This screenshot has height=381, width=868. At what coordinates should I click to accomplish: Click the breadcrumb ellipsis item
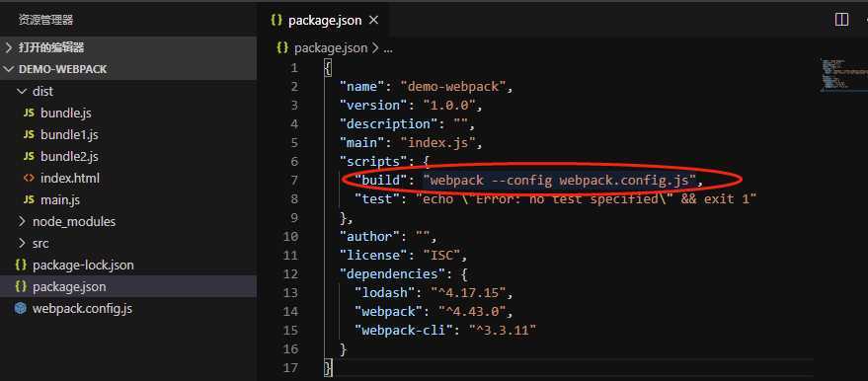(388, 48)
